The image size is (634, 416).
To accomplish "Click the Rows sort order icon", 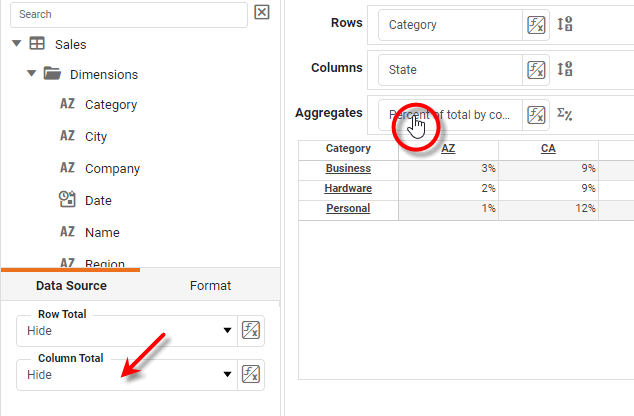I will [x=565, y=26].
